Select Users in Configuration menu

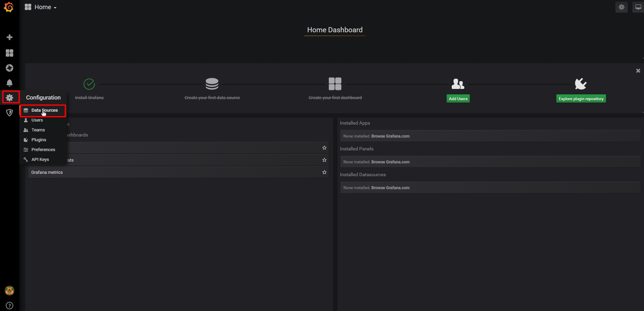click(x=43, y=120)
